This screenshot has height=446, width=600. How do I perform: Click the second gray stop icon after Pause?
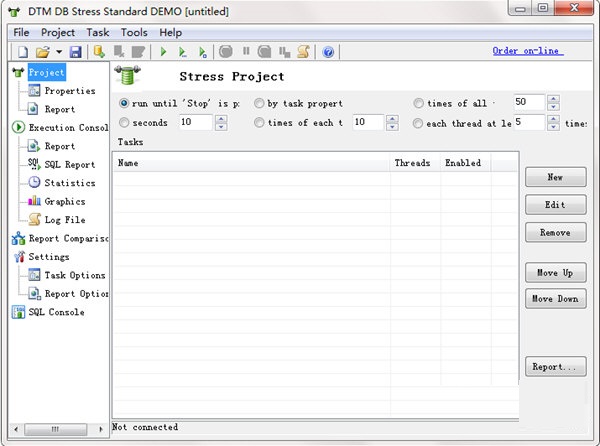click(x=264, y=51)
